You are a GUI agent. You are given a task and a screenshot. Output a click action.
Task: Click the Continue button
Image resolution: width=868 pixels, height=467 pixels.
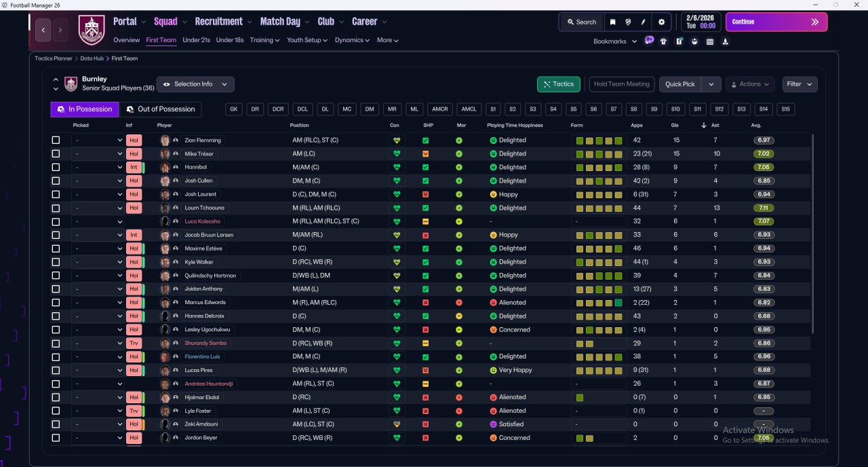click(x=776, y=22)
